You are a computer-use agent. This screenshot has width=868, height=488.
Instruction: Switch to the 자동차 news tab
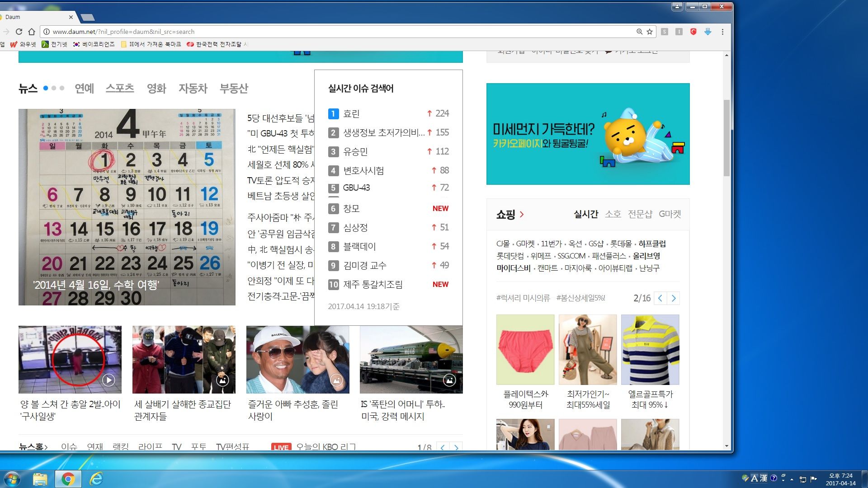pos(193,88)
